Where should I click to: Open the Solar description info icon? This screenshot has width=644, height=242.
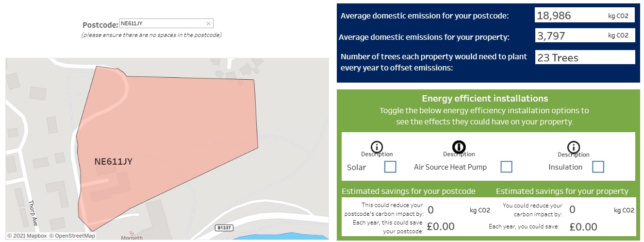377,147
